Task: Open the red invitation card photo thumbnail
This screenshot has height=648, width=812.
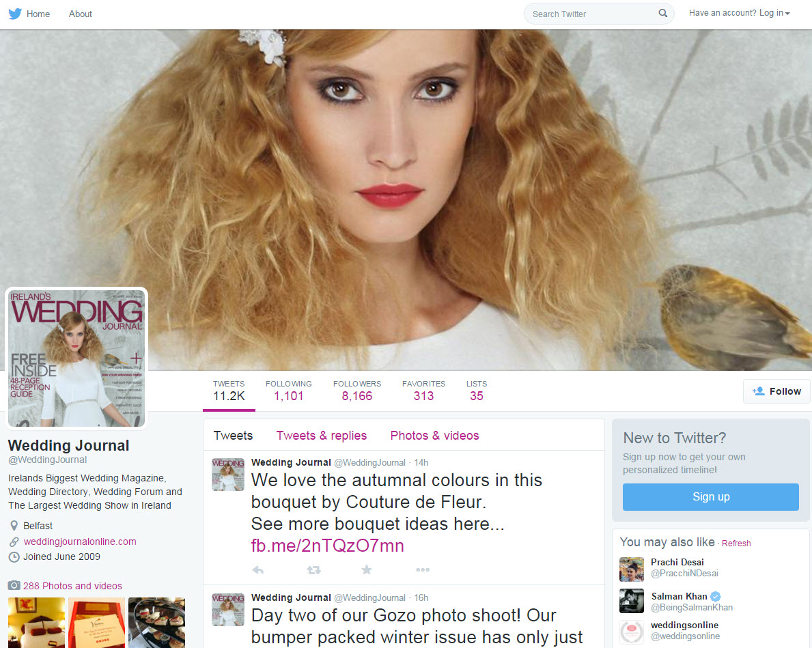Action: tap(96, 623)
